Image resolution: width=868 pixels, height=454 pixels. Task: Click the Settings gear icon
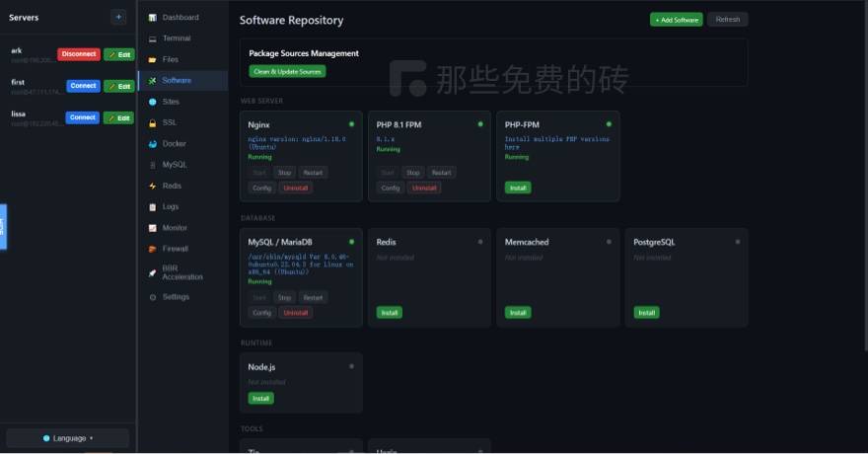point(153,297)
